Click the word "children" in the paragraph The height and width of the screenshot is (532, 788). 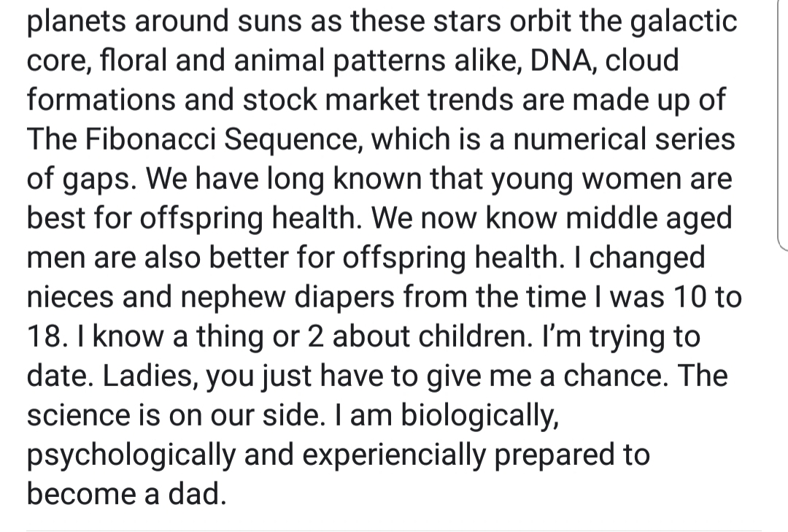[475, 336]
